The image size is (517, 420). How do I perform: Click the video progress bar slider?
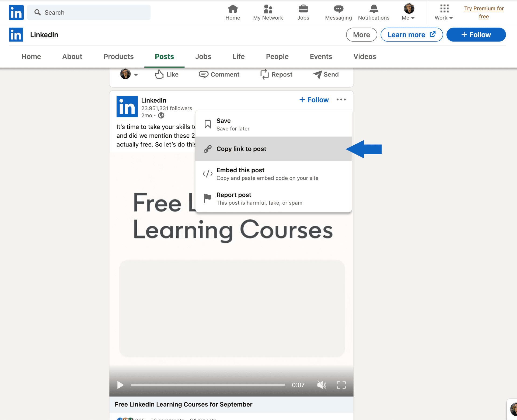pyautogui.click(x=207, y=385)
